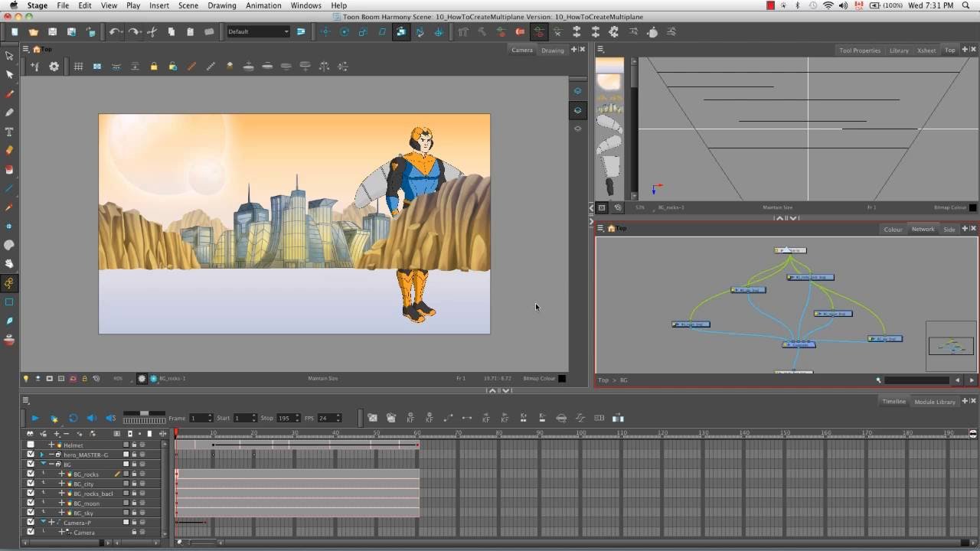The image size is (980, 551).
Task: Open the Animation menu
Action: 263,5
